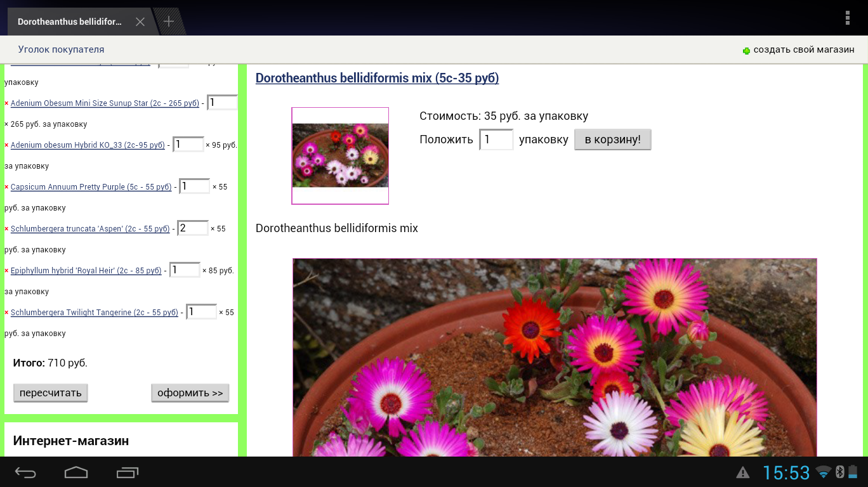
Task: Remove Epiphyllum hybrid 'Royal Heir' from cart
Action: pyautogui.click(x=6, y=271)
